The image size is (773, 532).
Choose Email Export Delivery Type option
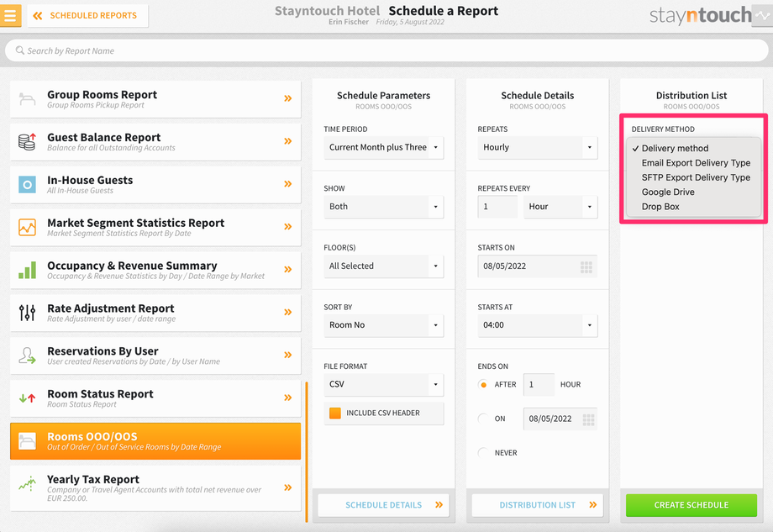click(x=694, y=163)
